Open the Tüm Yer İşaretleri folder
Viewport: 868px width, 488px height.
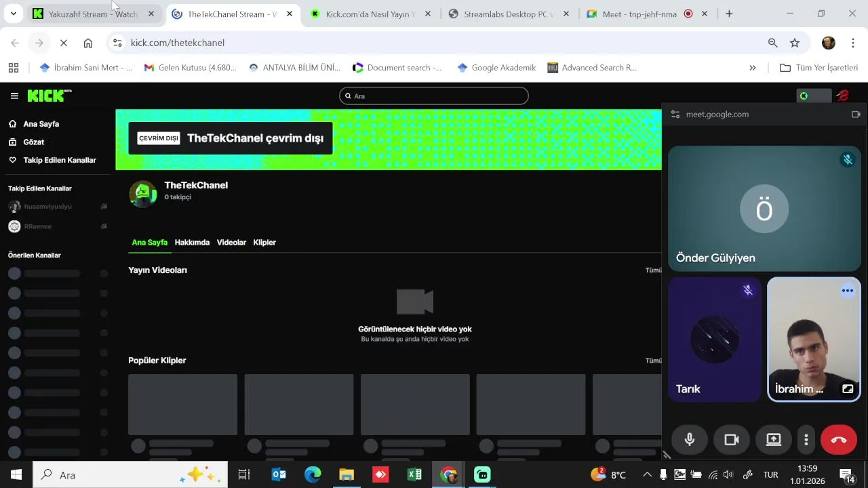pos(819,68)
